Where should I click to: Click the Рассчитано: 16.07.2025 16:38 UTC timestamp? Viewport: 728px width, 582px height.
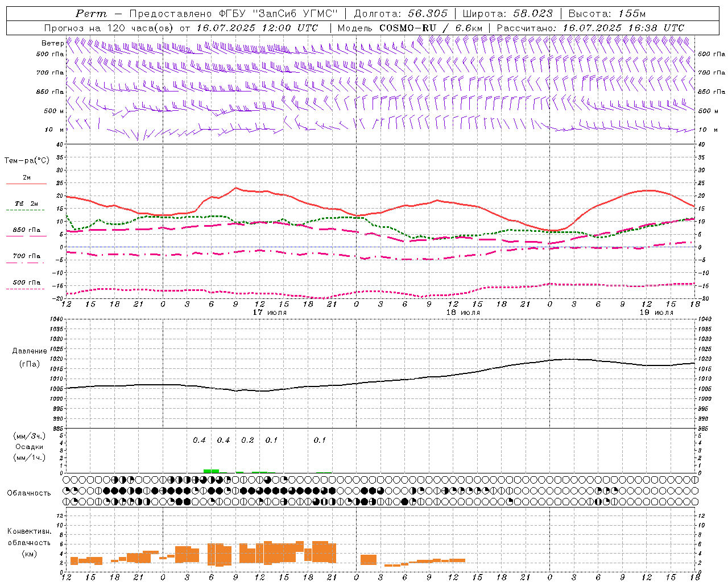pyautogui.click(x=590, y=28)
